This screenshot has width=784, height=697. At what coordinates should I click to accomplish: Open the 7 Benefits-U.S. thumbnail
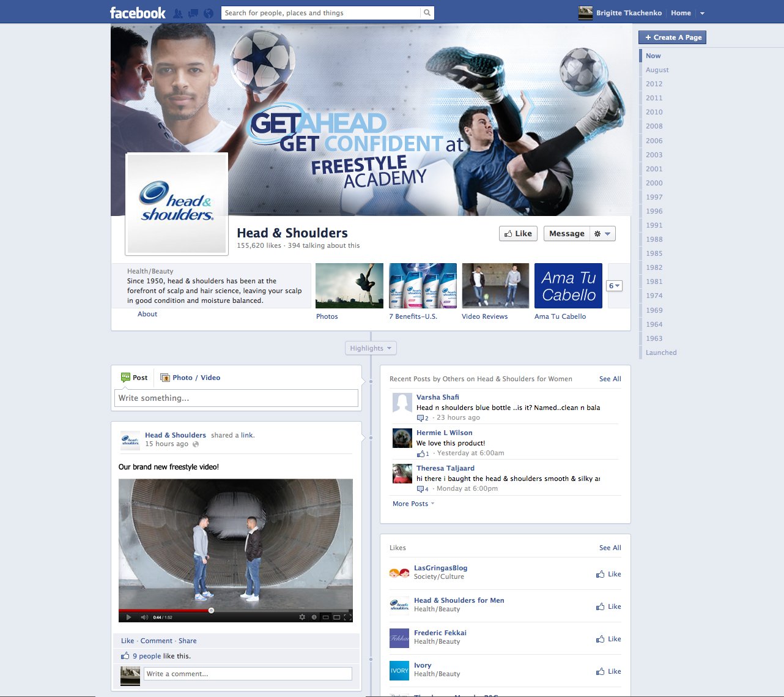click(x=423, y=286)
